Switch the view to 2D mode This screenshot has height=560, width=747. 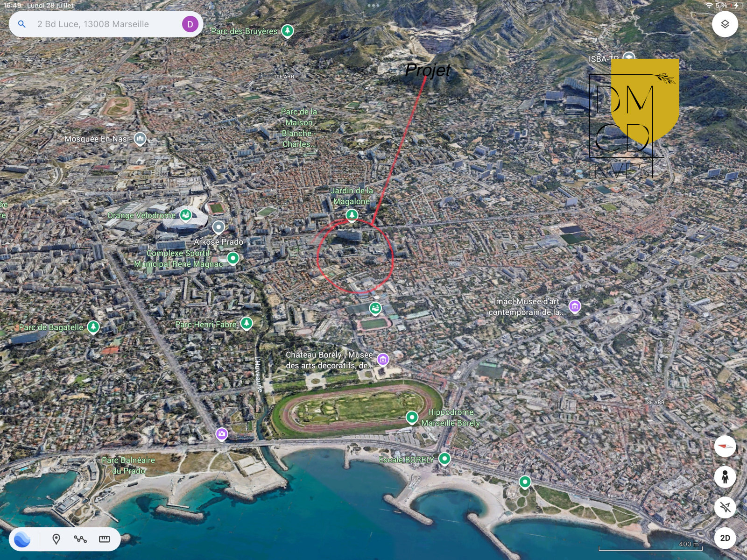[x=725, y=538]
